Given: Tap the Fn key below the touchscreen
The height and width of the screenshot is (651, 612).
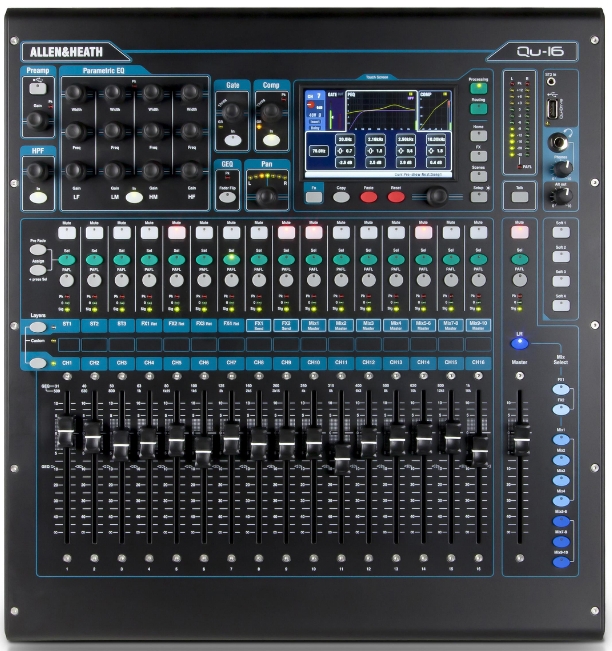Looking at the screenshot, I should 314,197.
